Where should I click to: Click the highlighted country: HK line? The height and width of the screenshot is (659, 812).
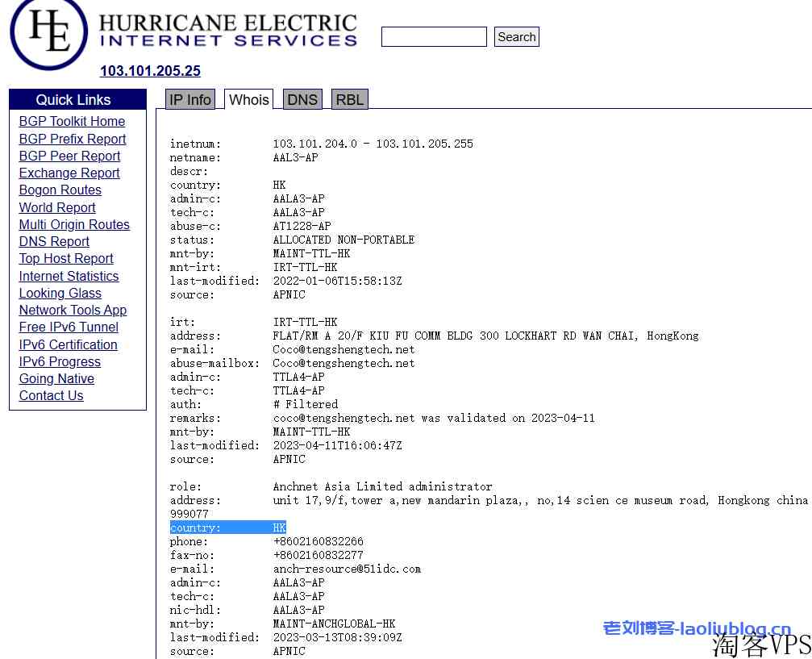pyautogui.click(x=228, y=528)
